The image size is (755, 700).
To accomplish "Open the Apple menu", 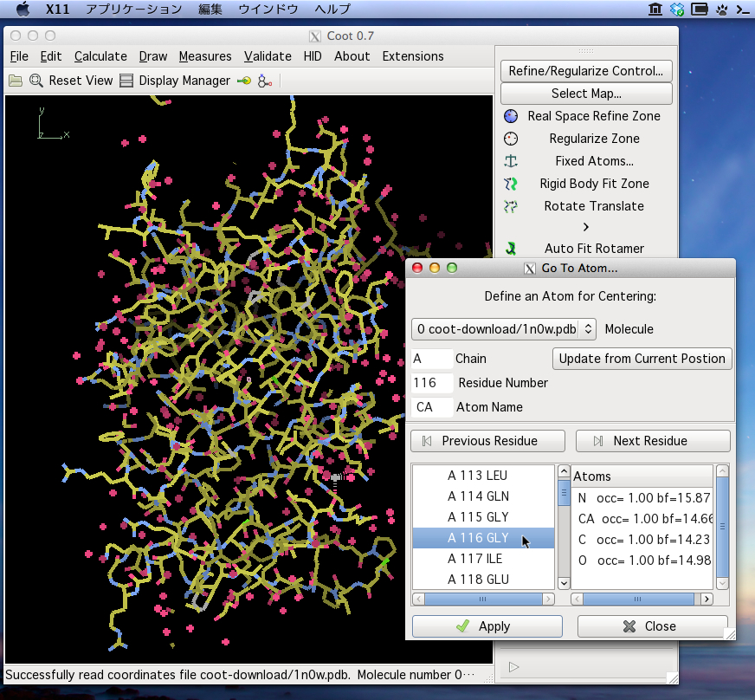I will 23,10.
